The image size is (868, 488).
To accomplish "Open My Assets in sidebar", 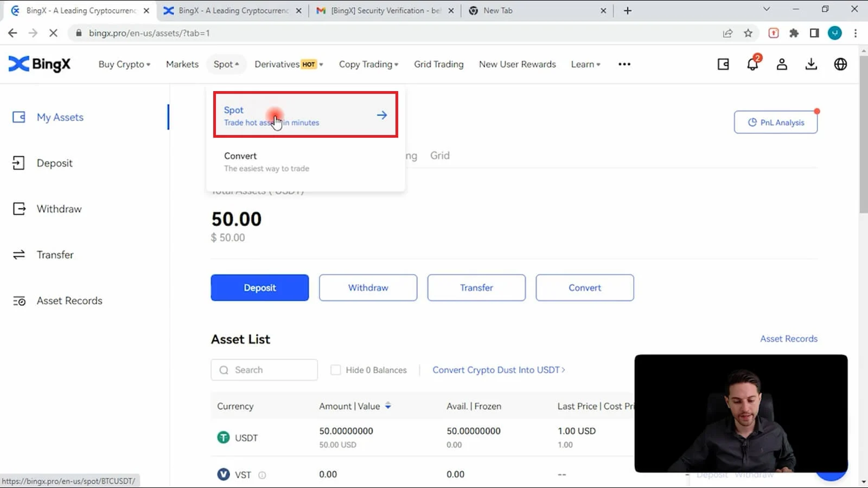I will [x=60, y=117].
